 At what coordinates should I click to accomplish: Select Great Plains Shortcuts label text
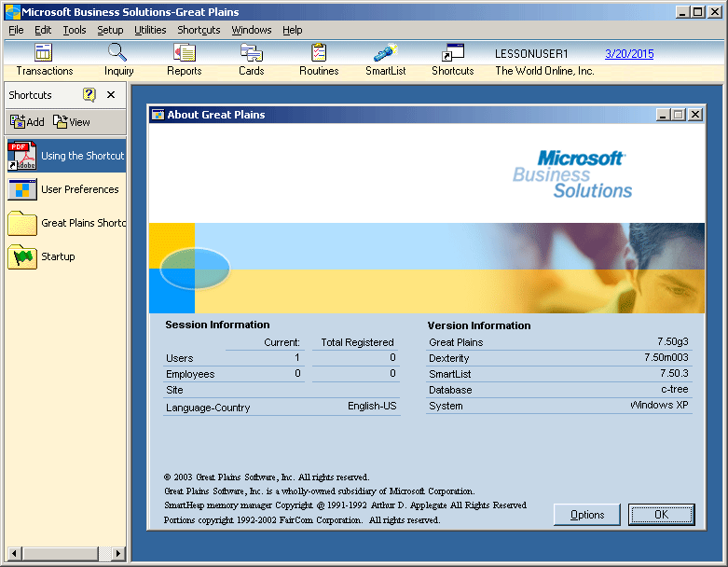[x=84, y=223]
